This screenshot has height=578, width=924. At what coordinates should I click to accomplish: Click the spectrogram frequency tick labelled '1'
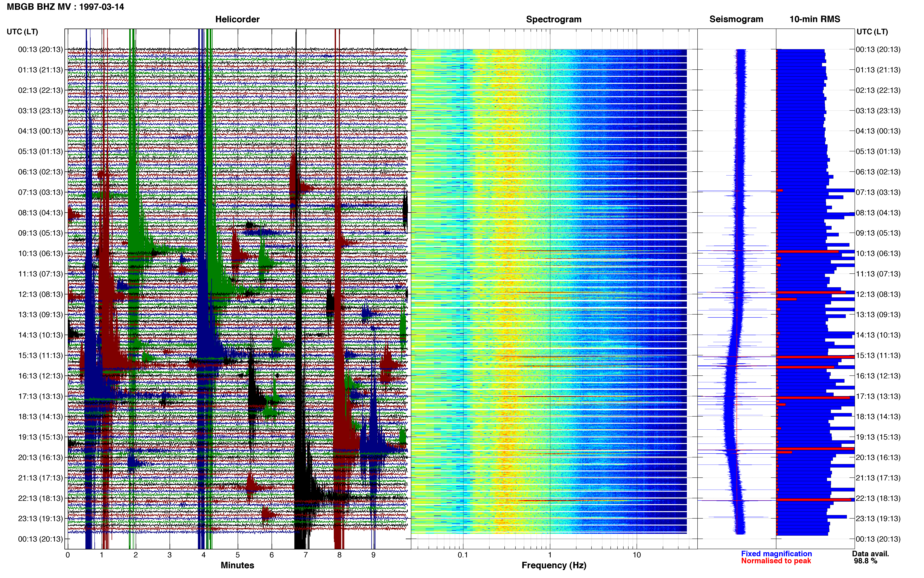pyautogui.click(x=550, y=555)
